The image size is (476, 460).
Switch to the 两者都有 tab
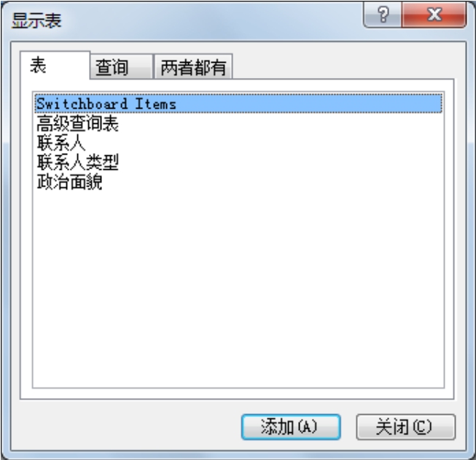193,67
